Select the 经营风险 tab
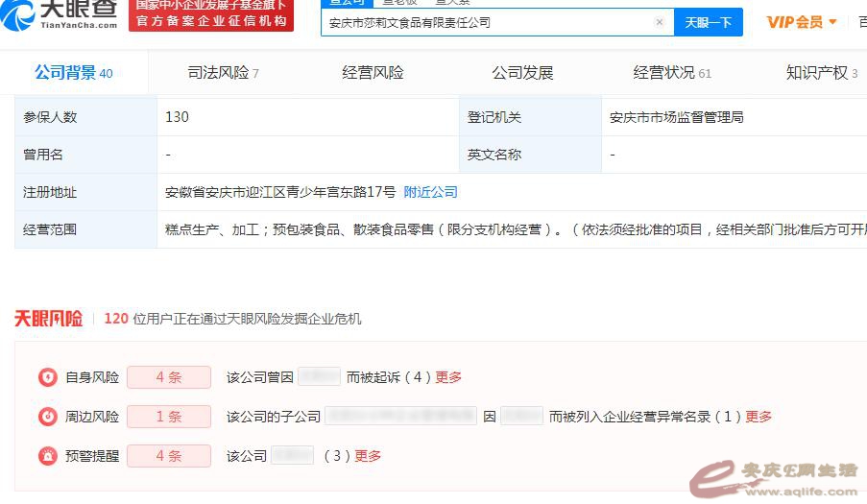This screenshot has width=867, height=504. coord(373,73)
